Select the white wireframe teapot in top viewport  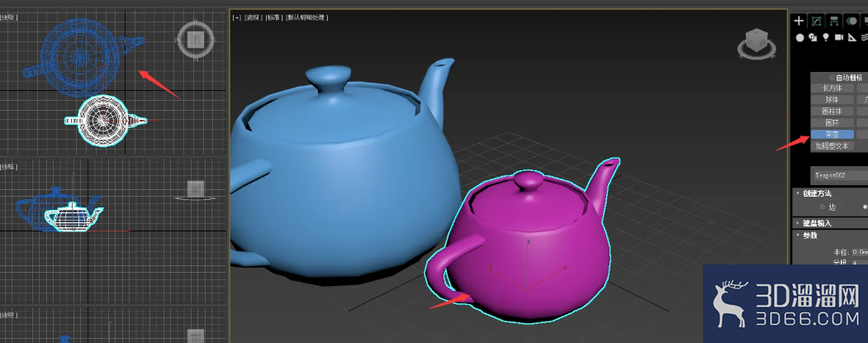(104, 119)
